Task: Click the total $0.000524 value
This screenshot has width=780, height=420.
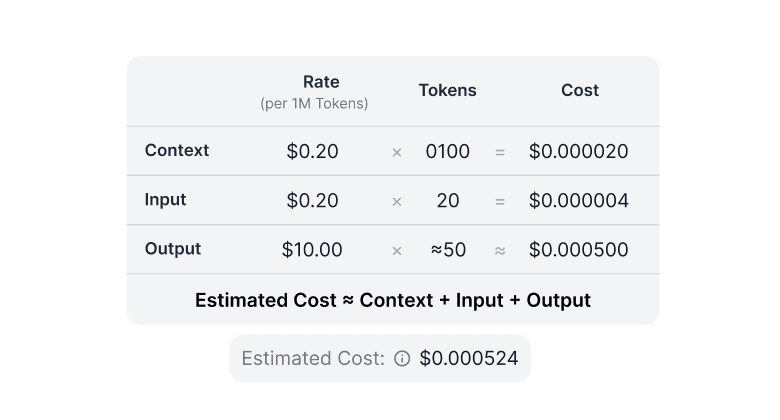Action: click(469, 358)
